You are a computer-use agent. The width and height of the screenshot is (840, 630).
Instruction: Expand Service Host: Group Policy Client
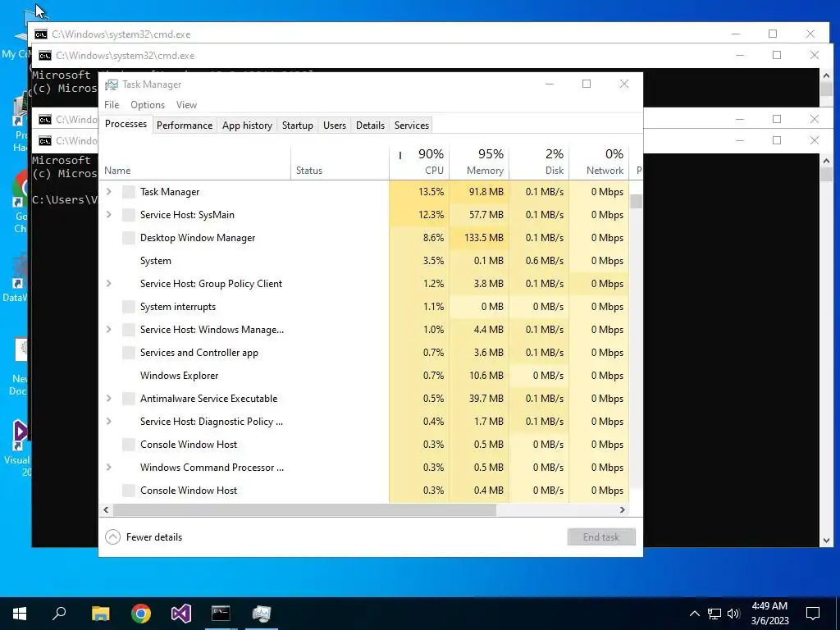pos(109,283)
